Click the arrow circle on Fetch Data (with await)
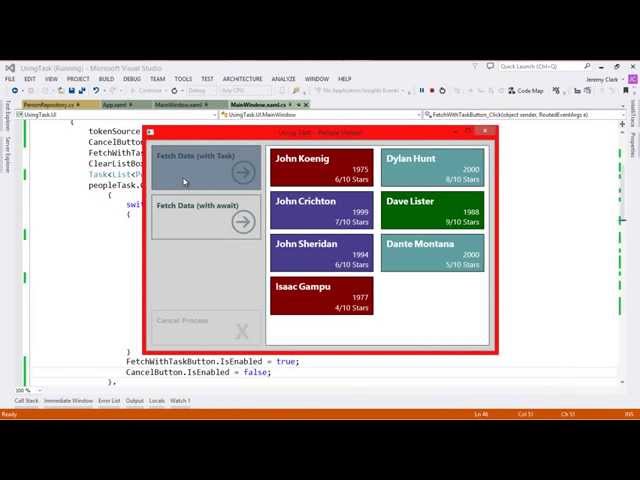Image resolution: width=640 pixels, height=480 pixels. coord(243,222)
